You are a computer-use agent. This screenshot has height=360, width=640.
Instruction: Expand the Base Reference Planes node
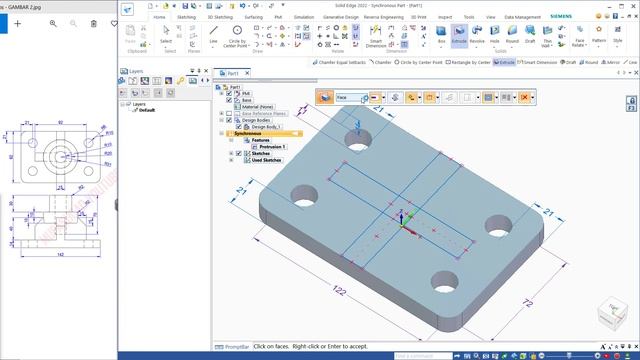pos(222,113)
